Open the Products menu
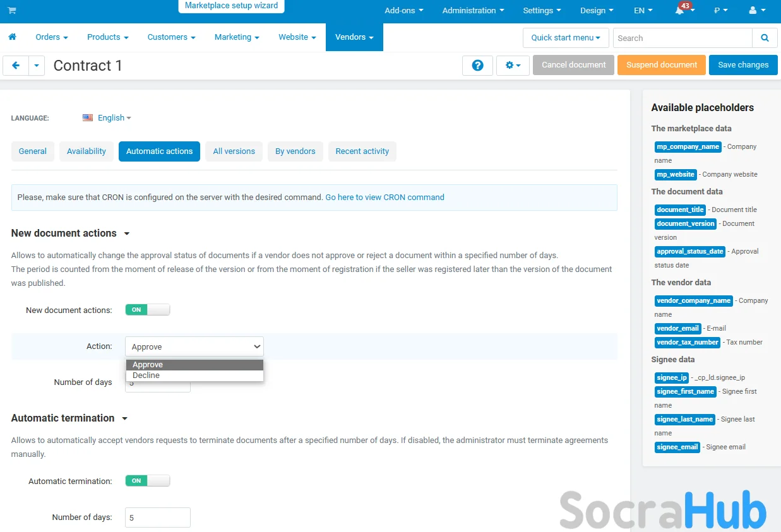Screen dimensions: 781x532 coord(108,37)
